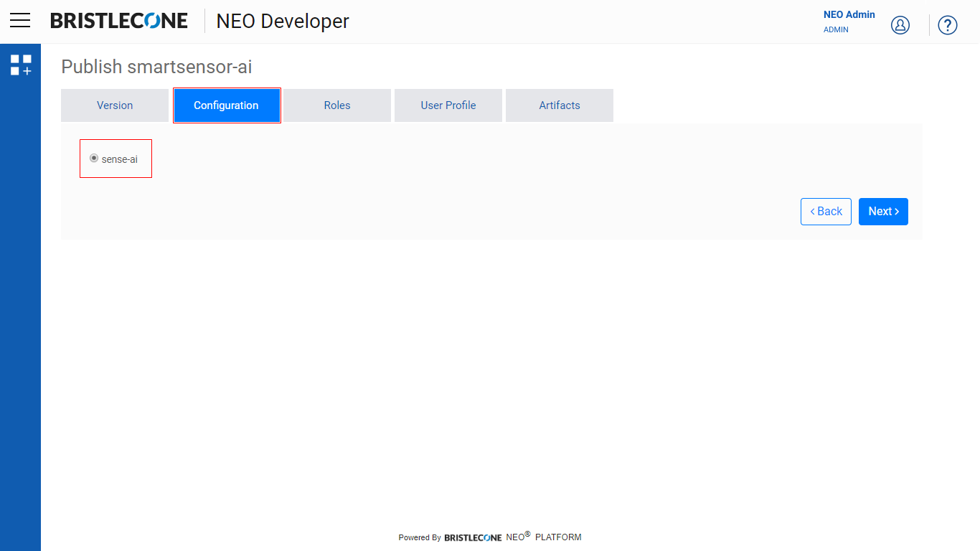980x551 pixels.
Task: Click the Back button
Action: click(826, 212)
